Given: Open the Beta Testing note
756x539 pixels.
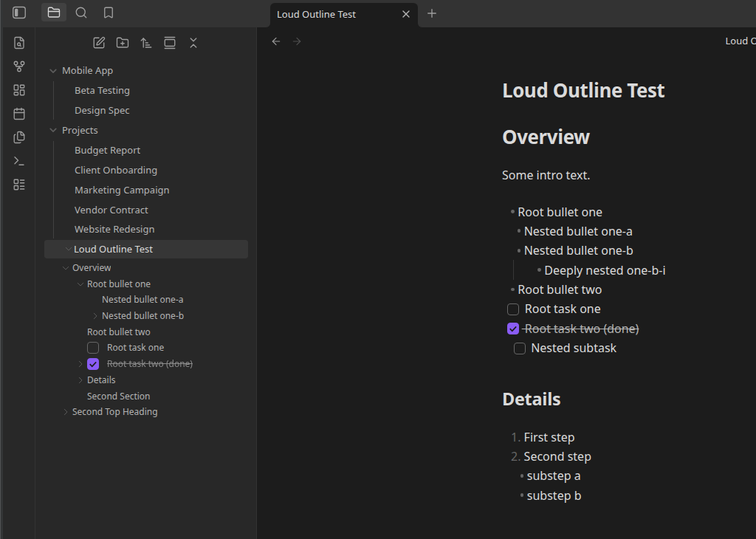Looking at the screenshot, I should point(102,91).
